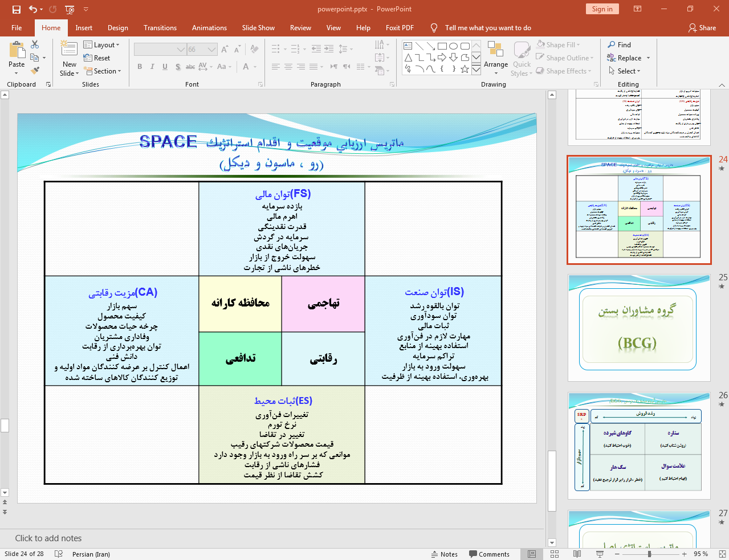Viewport: 729px width, 560px height.
Task: Click the Center text alignment icon
Action: point(288,67)
